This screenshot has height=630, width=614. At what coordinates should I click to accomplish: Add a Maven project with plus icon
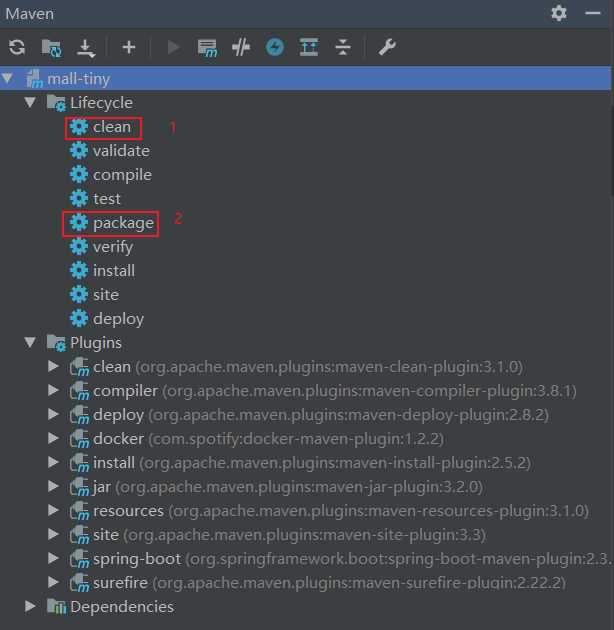point(128,47)
